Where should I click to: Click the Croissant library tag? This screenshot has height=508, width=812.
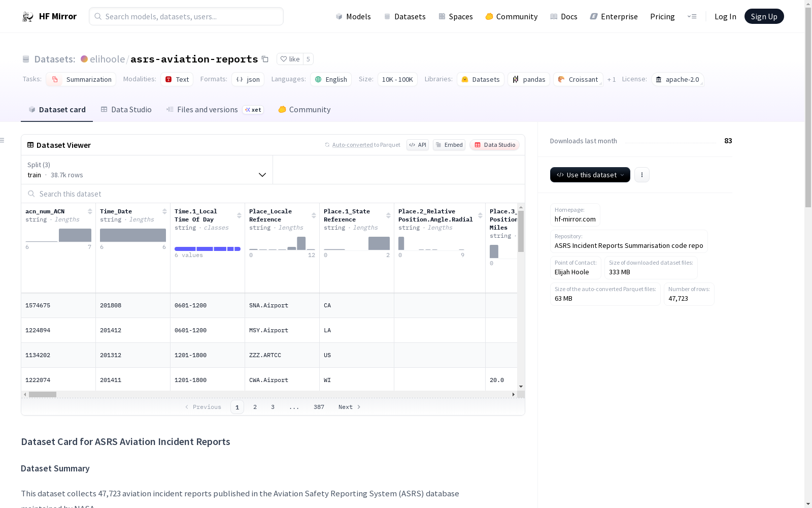[578, 79]
